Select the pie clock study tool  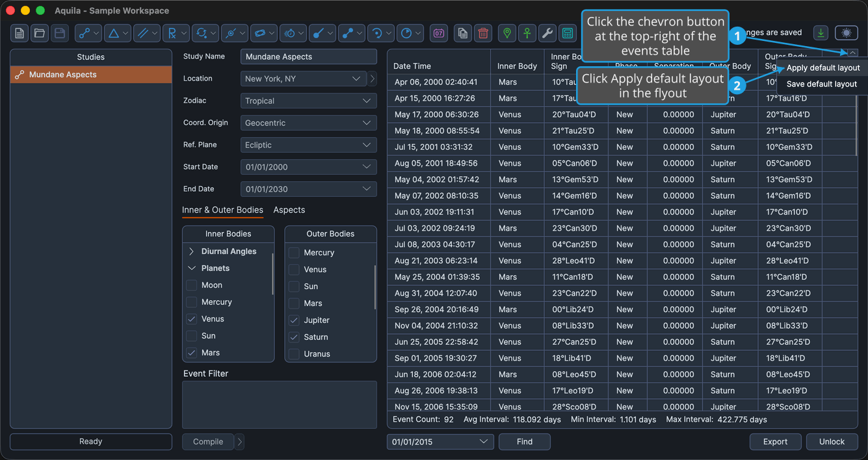(410, 33)
